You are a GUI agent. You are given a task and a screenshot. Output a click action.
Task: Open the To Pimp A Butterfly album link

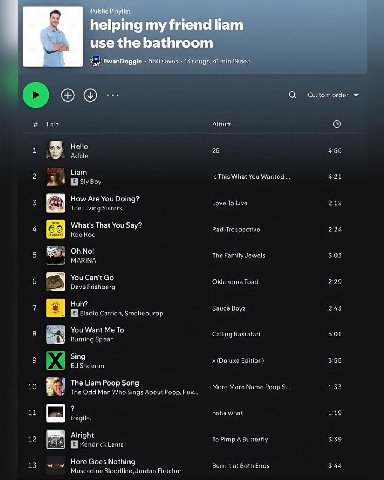240,439
